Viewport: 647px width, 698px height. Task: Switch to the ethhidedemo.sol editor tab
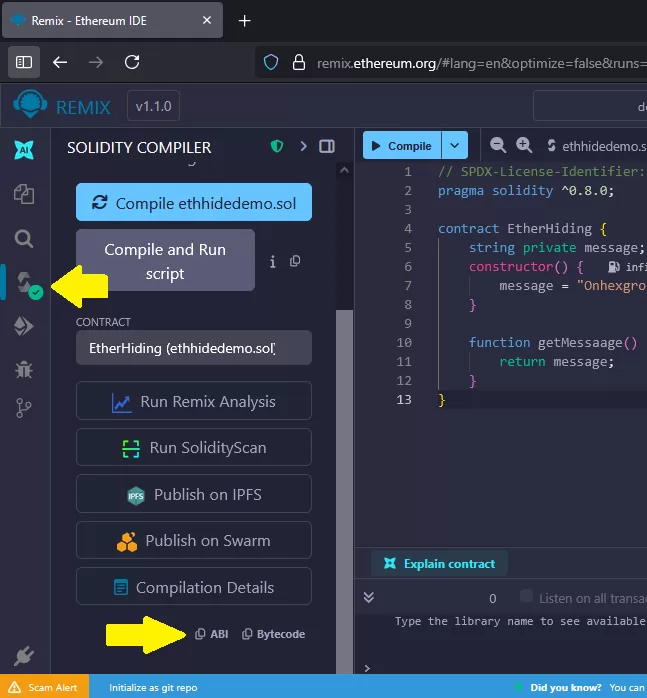click(x=600, y=146)
